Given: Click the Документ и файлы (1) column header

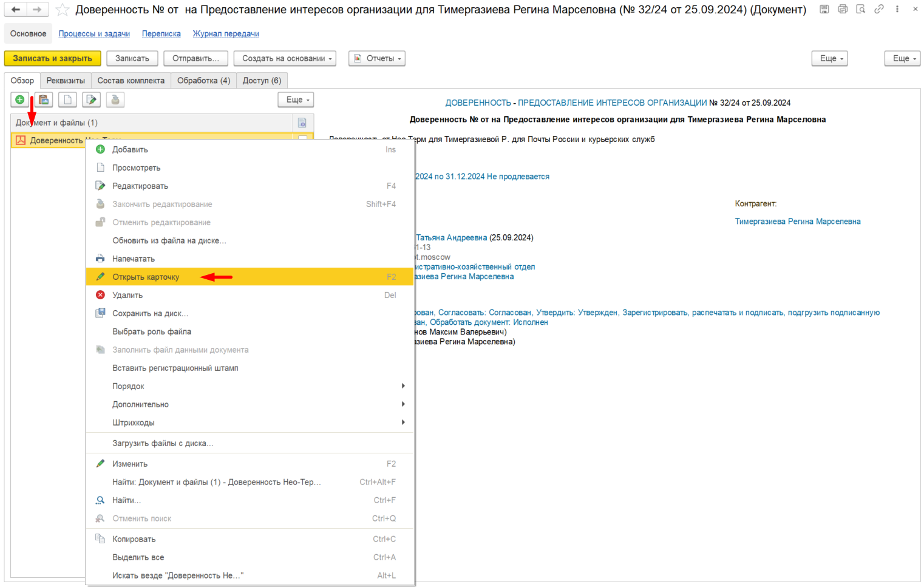Looking at the screenshot, I should coord(152,123).
